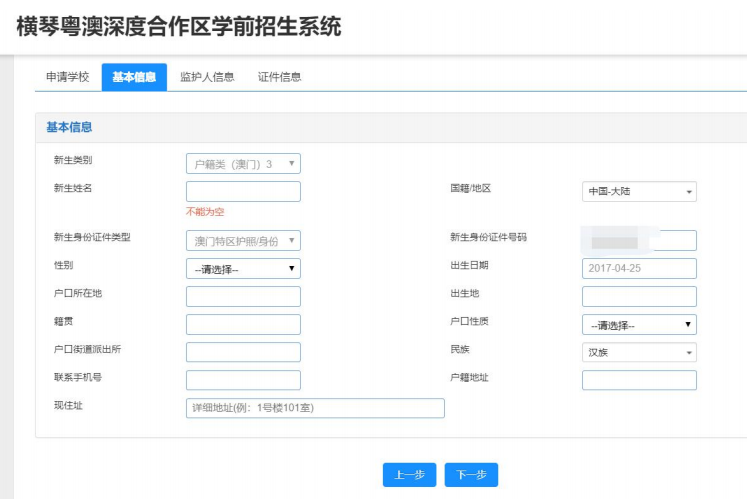Click the 下一步 button
This screenshot has height=499, width=747.
click(x=471, y=475)
